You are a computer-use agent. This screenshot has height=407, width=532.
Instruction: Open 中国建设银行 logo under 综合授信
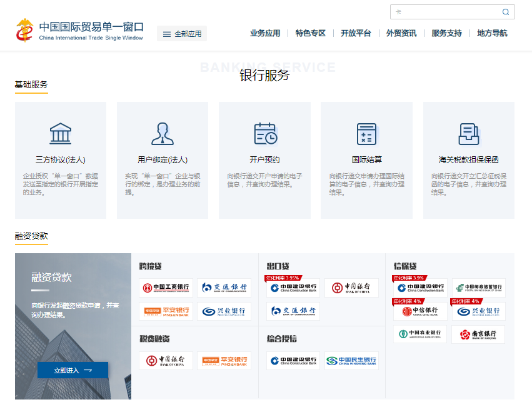coord(292,360)
